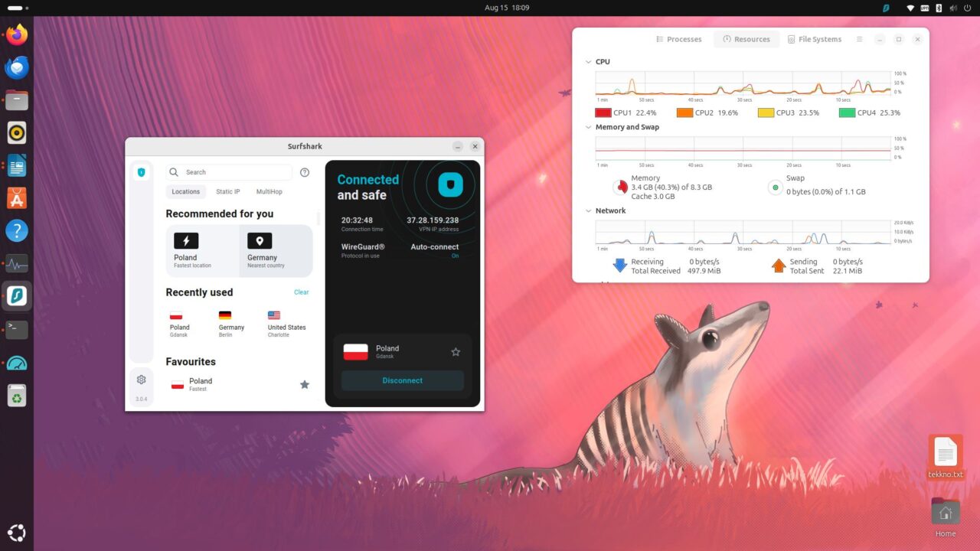Favourite current Poland Gdansk connection with star
The height and width of the screenshot is (551, 980).
tap(456, 352)
